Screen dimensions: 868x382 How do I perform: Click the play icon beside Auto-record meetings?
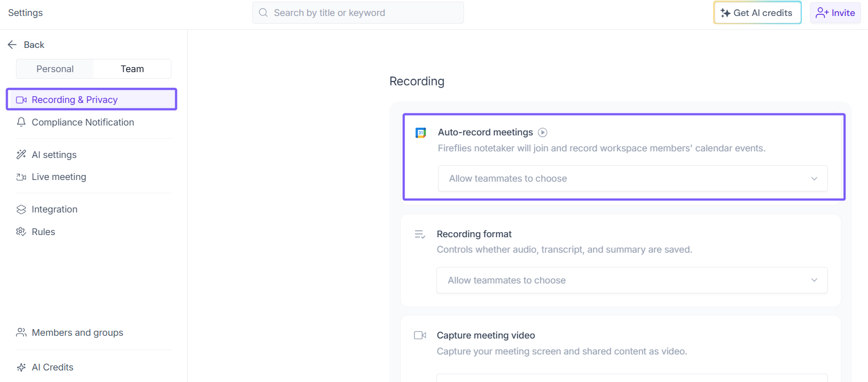(x=542, y=132)
